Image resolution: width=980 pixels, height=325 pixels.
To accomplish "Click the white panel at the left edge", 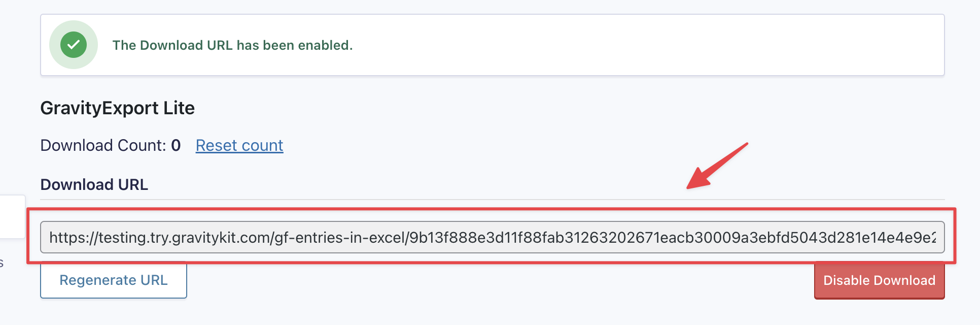I will [12, 216].
